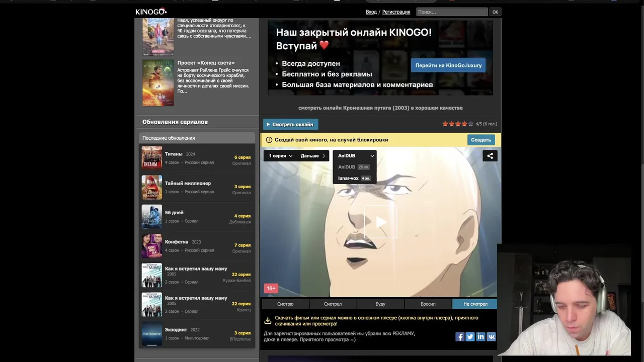Click 3 серия label in Экзодиит row

point(243,333)
